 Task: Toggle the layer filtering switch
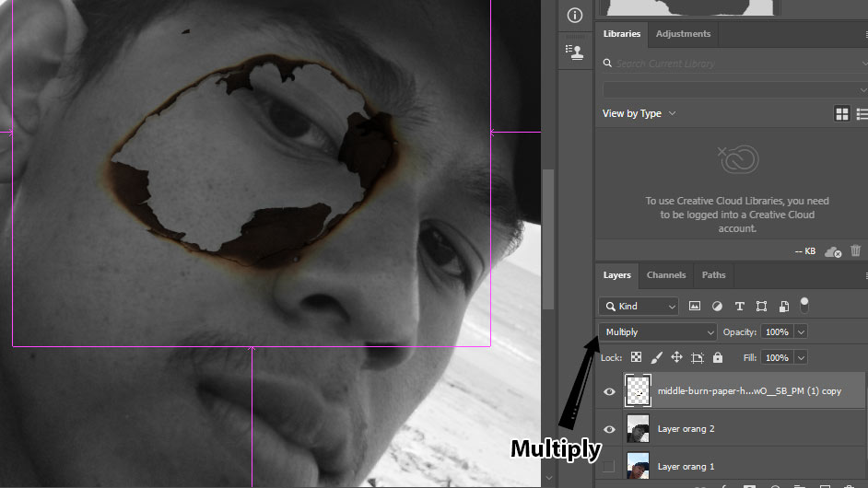pyautogui.click(x=804, y=304)
